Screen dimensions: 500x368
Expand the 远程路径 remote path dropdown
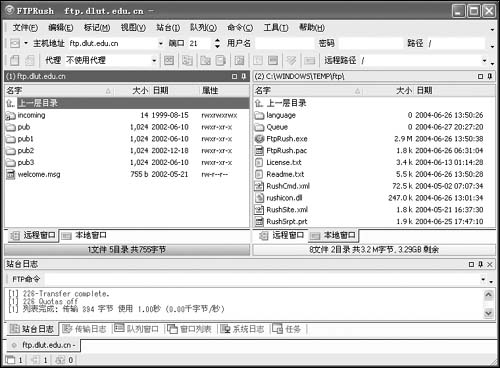(x=484, y=60)
